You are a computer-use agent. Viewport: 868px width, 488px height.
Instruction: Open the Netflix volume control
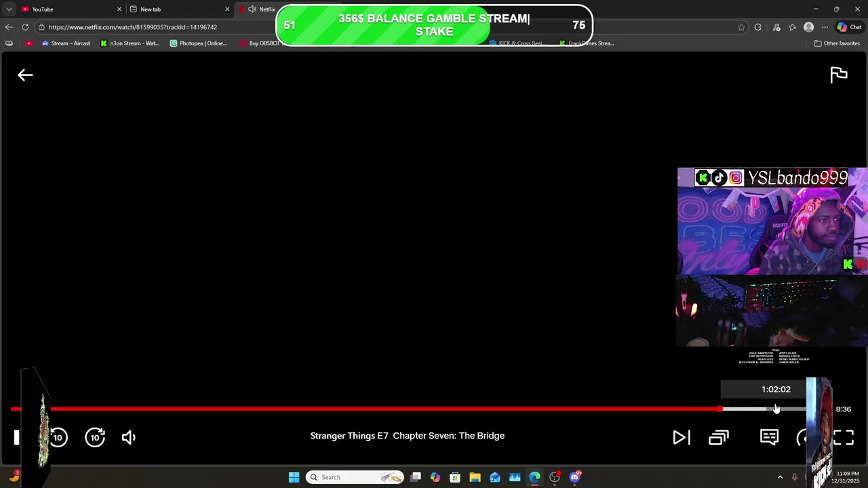129,437
